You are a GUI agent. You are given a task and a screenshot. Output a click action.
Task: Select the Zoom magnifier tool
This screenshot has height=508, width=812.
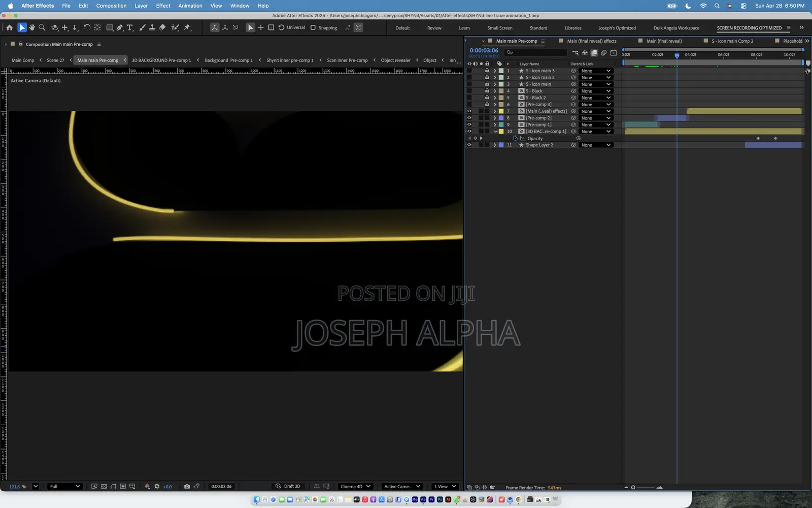coord(42,27)
